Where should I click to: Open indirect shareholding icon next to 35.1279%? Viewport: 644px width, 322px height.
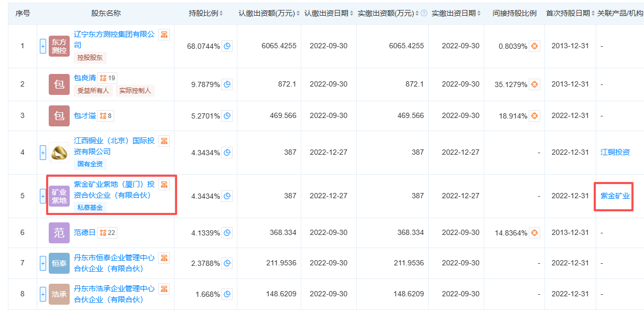(x=534, y=84)
